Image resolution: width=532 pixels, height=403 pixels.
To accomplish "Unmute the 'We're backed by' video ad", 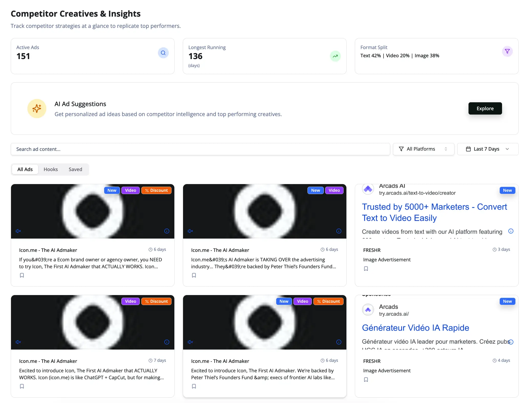I will click(x=190, y=342).
